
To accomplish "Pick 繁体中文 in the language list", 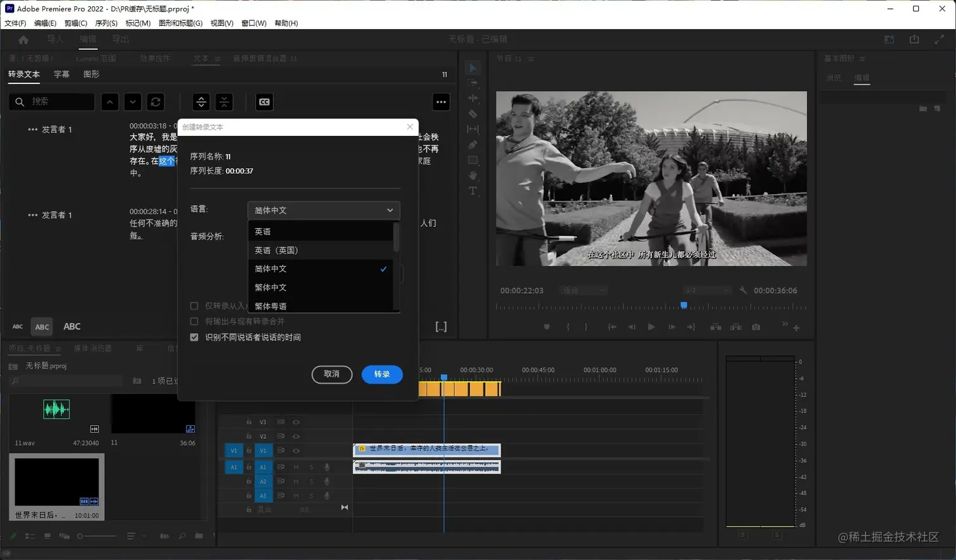I will (x=271, y=288).
